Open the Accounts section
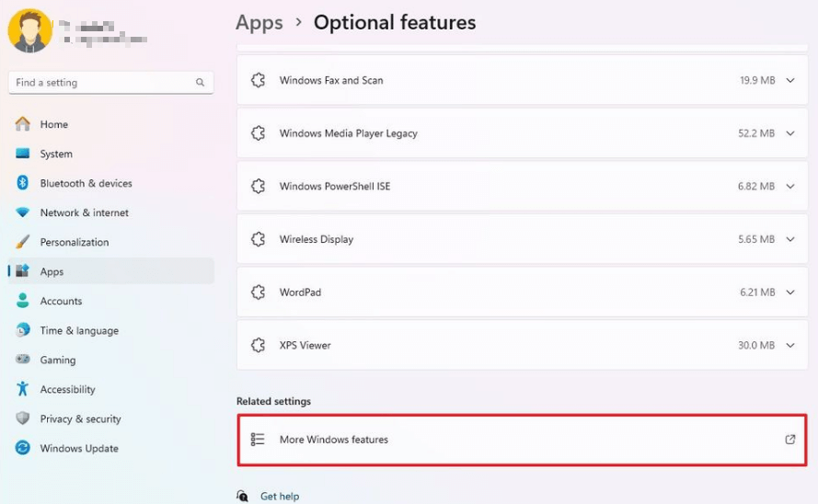The image size is (818, 504). tap(61, 301)
